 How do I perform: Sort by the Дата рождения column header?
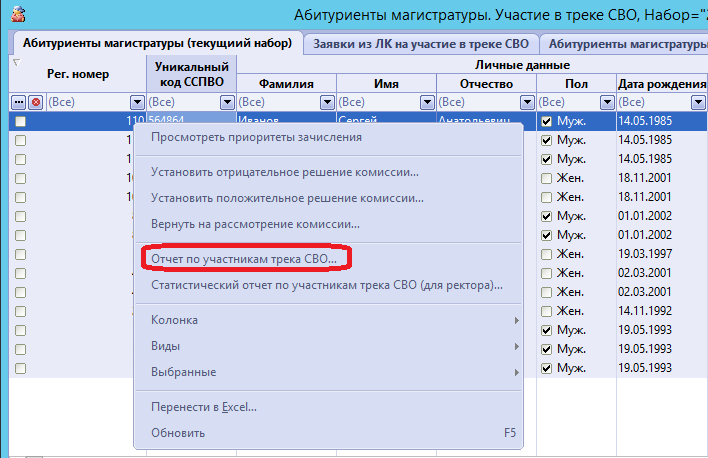click(x=662, y=84)
